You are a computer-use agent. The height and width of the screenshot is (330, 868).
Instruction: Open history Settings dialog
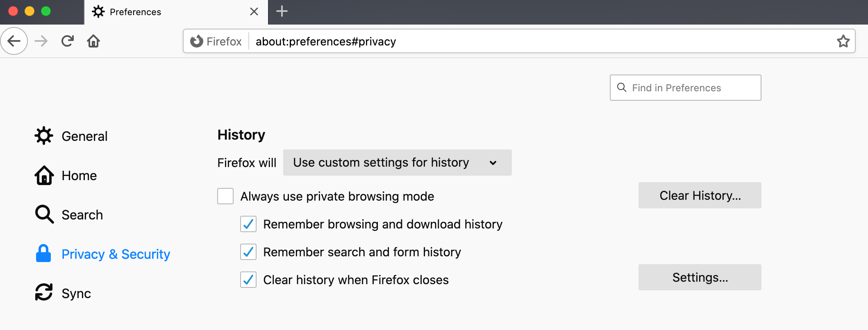pos(700,277)
